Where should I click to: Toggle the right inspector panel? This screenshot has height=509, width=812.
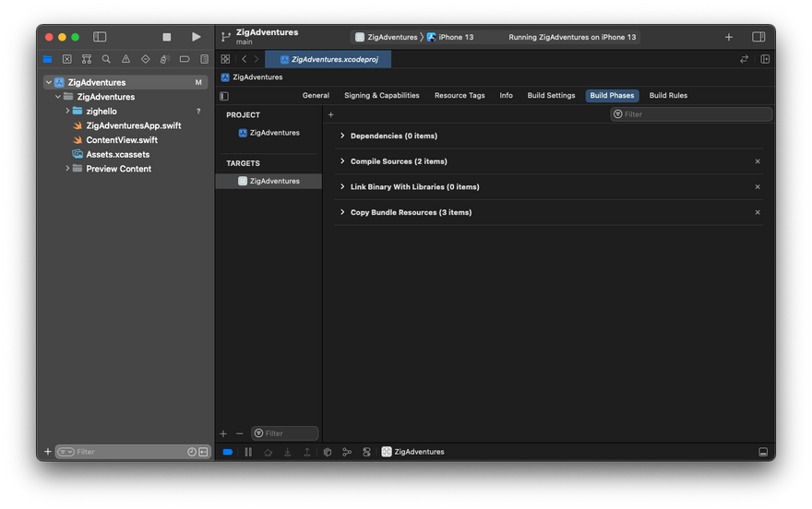pyautogui.click(x=758, y=37)
